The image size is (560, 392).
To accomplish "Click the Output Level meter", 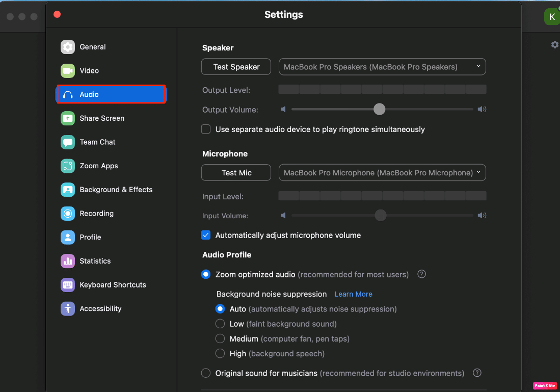I will (x=382, y=89).
